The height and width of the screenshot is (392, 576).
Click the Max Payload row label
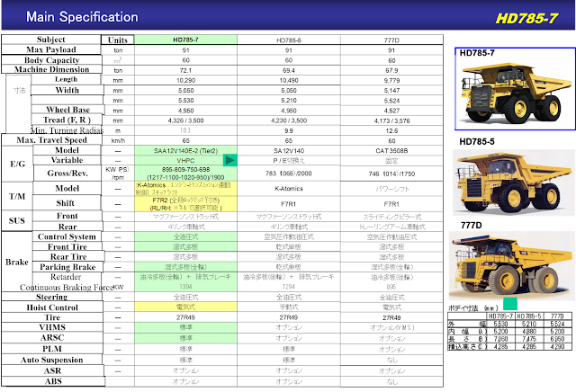(51, 49)
